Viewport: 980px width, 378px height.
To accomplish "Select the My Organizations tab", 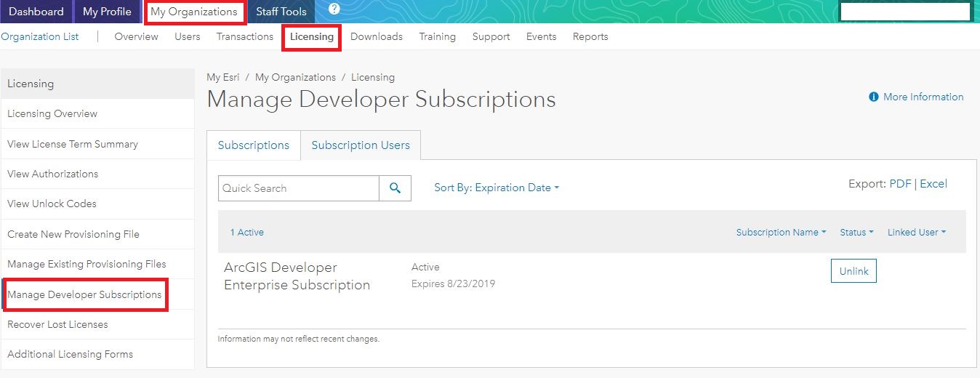I will (x=194, y=12).
